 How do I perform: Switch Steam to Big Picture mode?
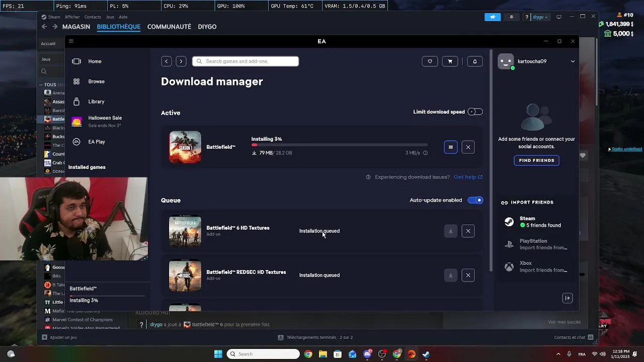(558, 17)
